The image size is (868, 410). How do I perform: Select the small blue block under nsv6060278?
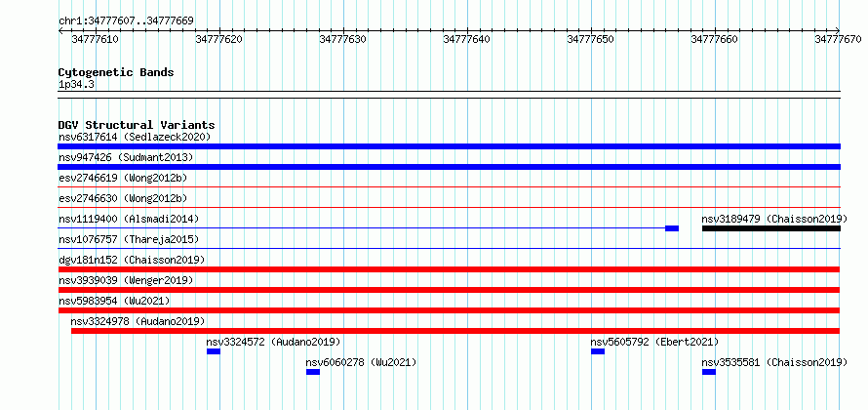pyautogui.click(x=313, y=372)
